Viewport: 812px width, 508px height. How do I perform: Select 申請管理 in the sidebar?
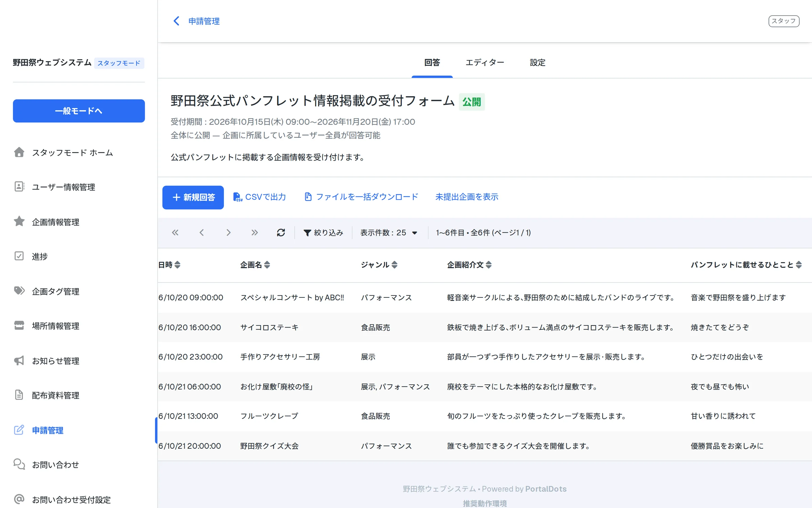click(78, 430)
